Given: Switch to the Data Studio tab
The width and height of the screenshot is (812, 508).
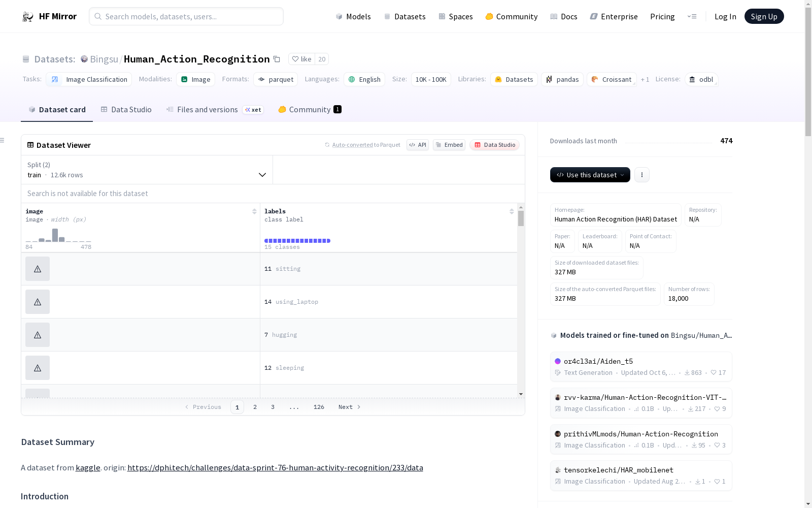Looking at the screenshot, I should point(126,110).
